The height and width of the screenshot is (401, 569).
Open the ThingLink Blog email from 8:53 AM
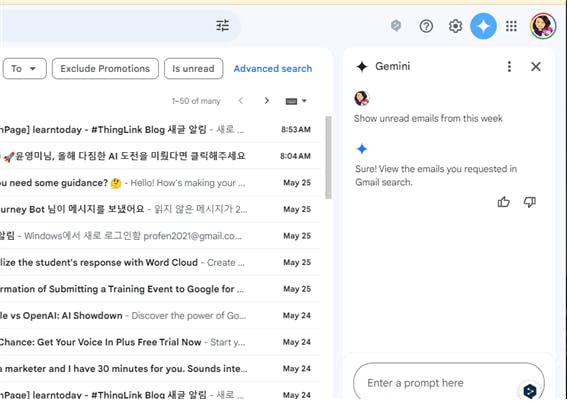pyautogui.click(x=160, y=130)
